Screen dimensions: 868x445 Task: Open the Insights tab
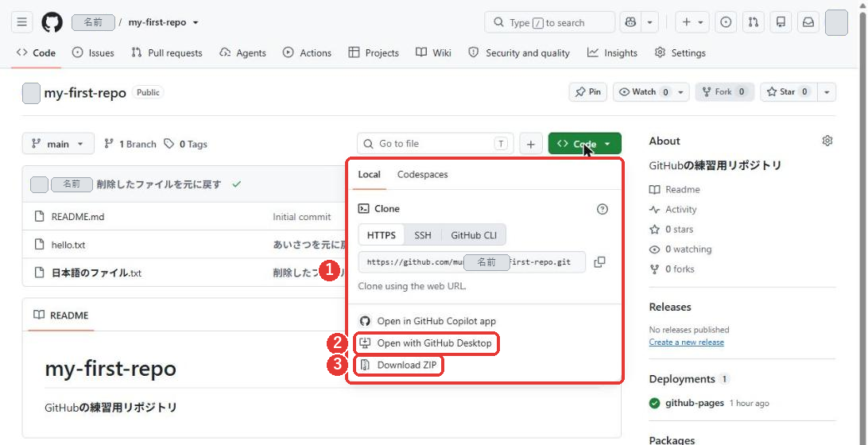(612, 52)
